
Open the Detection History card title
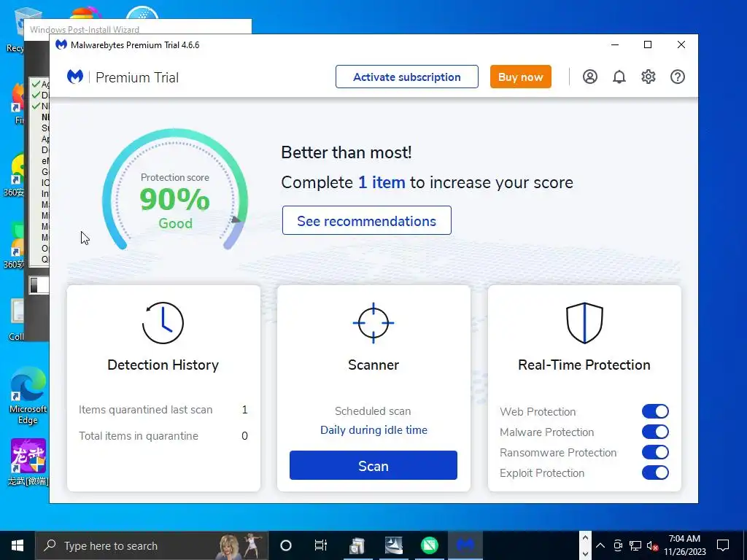click(163, 365)
